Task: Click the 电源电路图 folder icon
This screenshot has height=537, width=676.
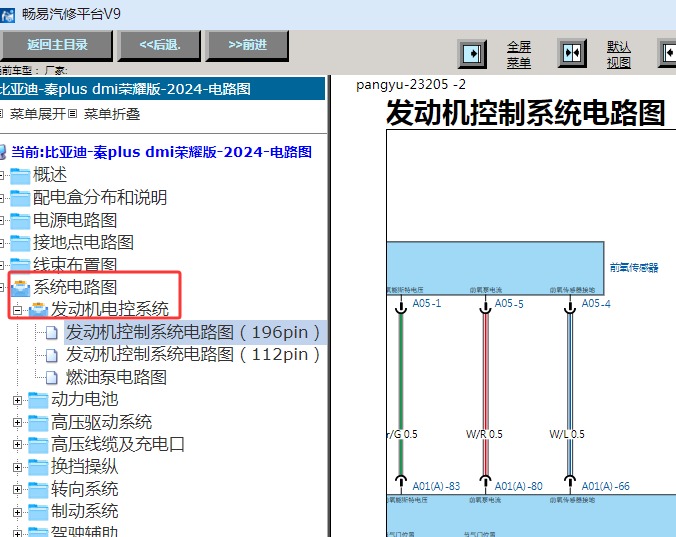Action: (x=20, y=221)
